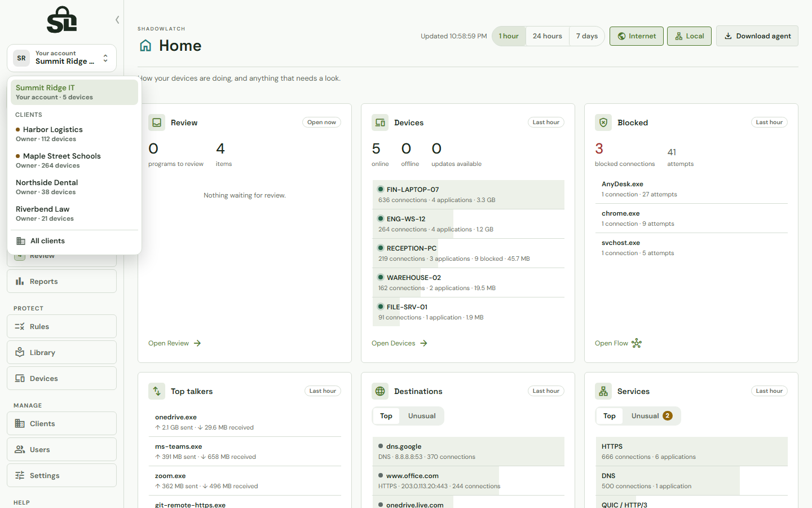The width and height of the screenshot is (812, 508).
Task: Click the Devices sidebar icon
Action: click(20, 378)
